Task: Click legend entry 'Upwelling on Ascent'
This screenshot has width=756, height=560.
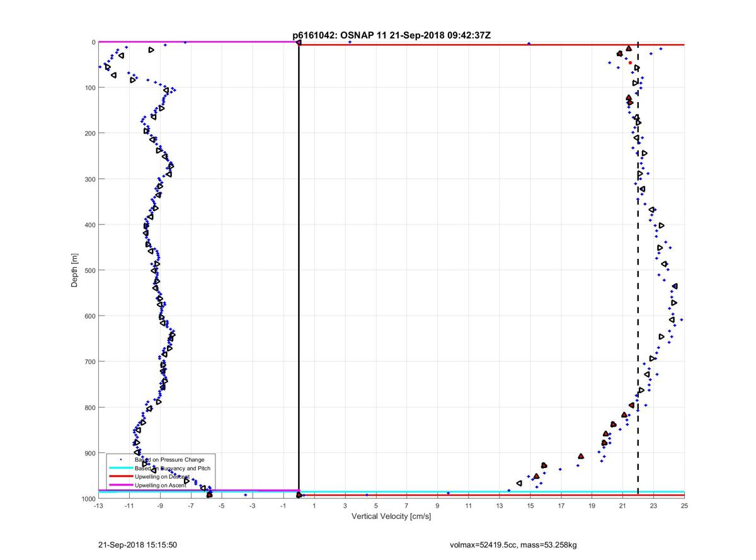Action: click(x=161, y=485)
